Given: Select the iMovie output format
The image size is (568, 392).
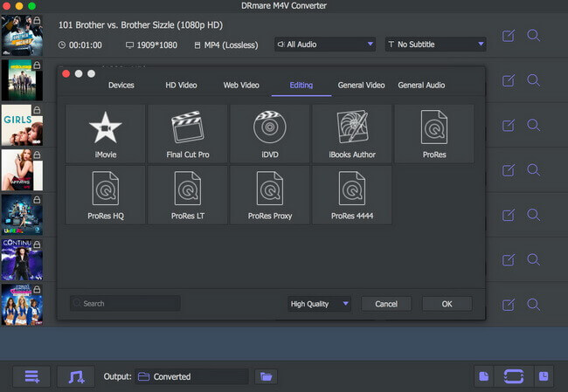Looking at the screenshot, I should click(106, 134).
